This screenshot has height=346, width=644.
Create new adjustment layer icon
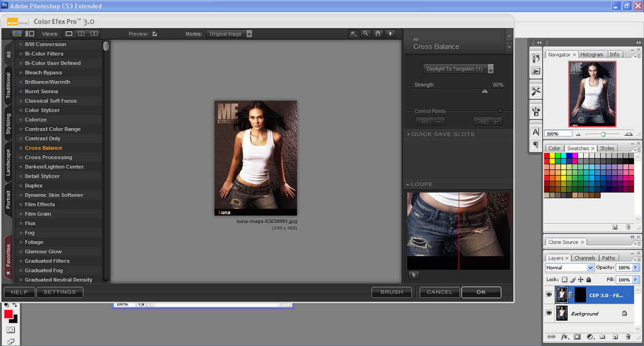[x=590, y=337]
